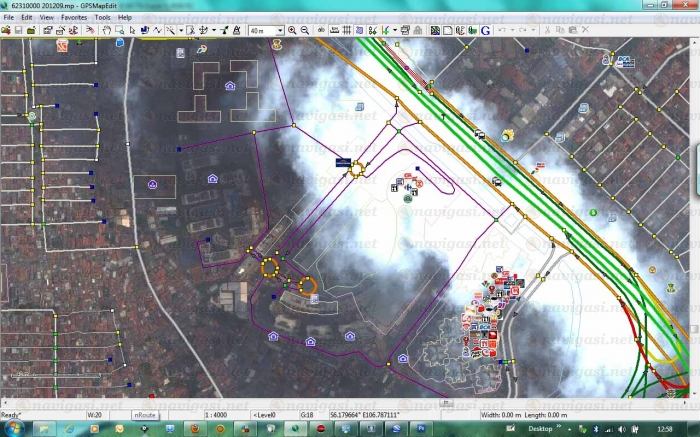Open the View menu

[x=46, y=17]
